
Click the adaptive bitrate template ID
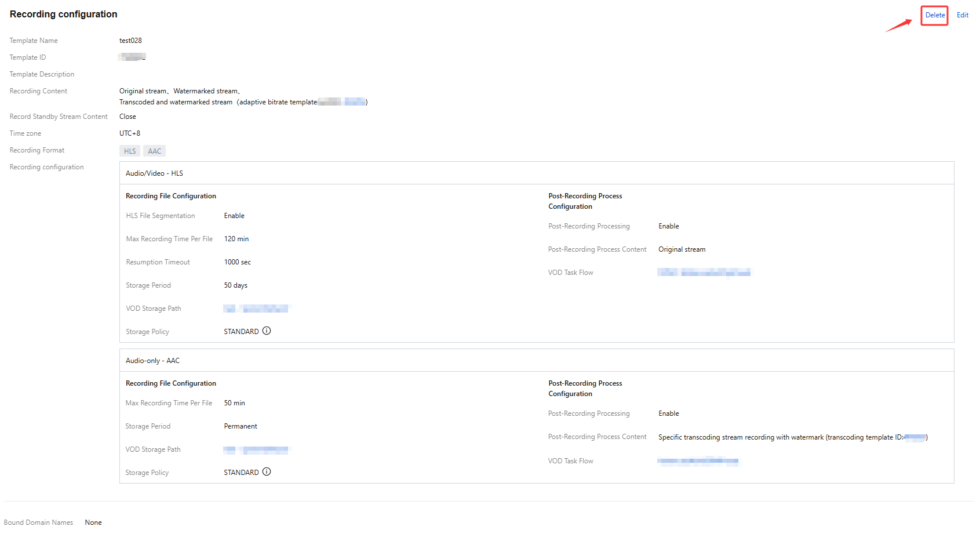[x=342, y=102]
